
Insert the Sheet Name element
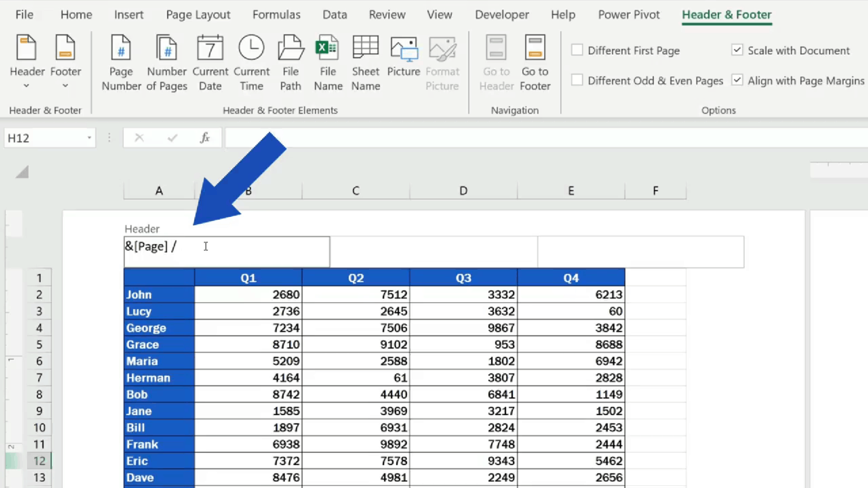point(365,61)
